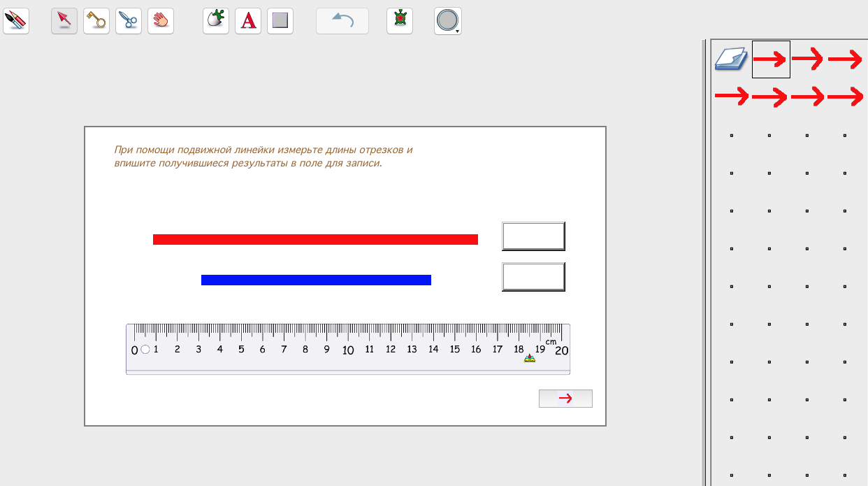Select the red segment on the canvas
This screenshot has width=868, height=486.
(x=315, y=239)
